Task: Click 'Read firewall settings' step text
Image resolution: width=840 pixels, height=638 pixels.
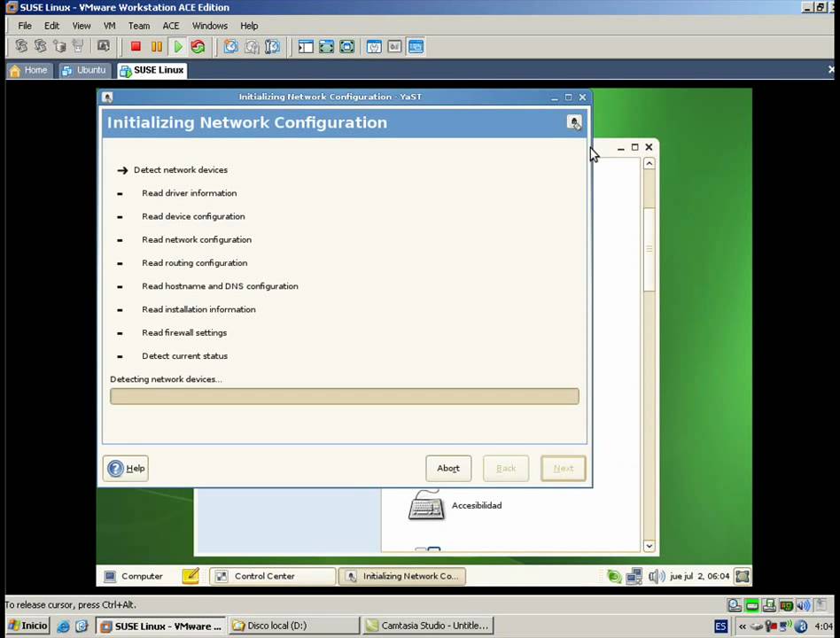Action: 184,332
